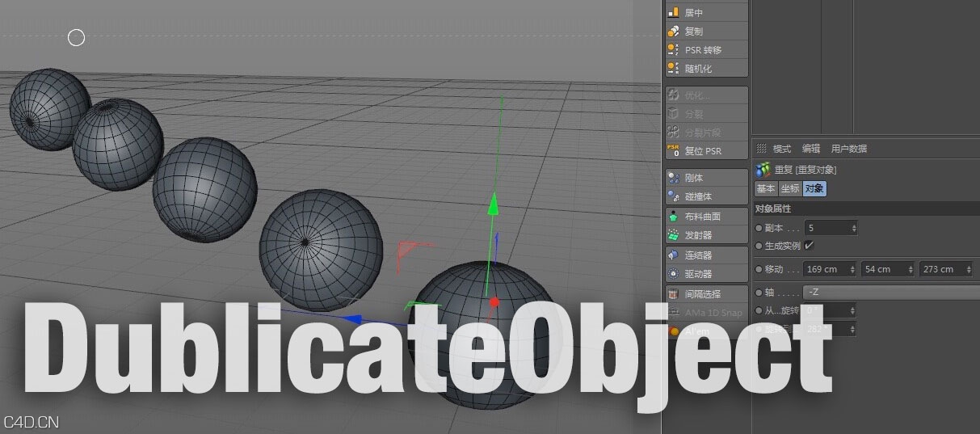Toggle the animation dot beside 生成实例

pyautogui.click(x=759, y=245)
